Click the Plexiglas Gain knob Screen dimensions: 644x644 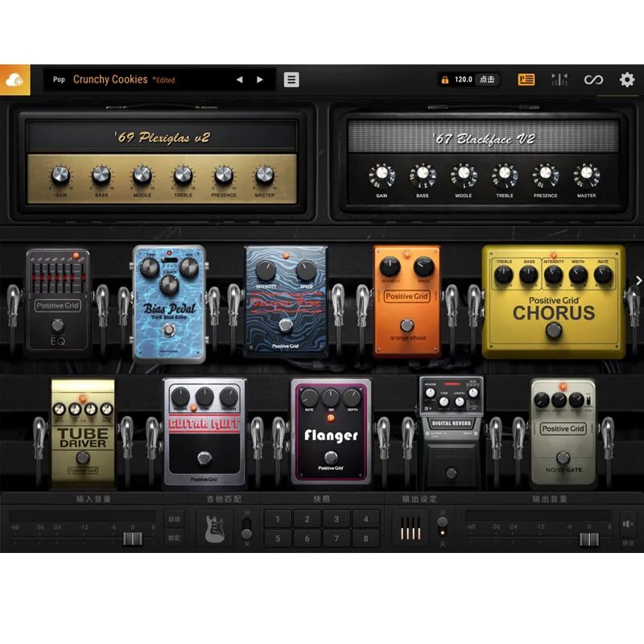(60, 175)
